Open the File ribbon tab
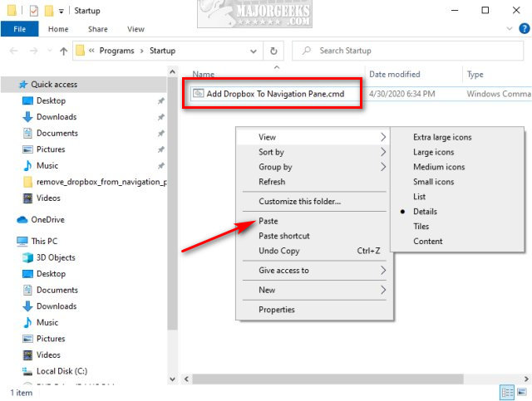 point(19,29)
